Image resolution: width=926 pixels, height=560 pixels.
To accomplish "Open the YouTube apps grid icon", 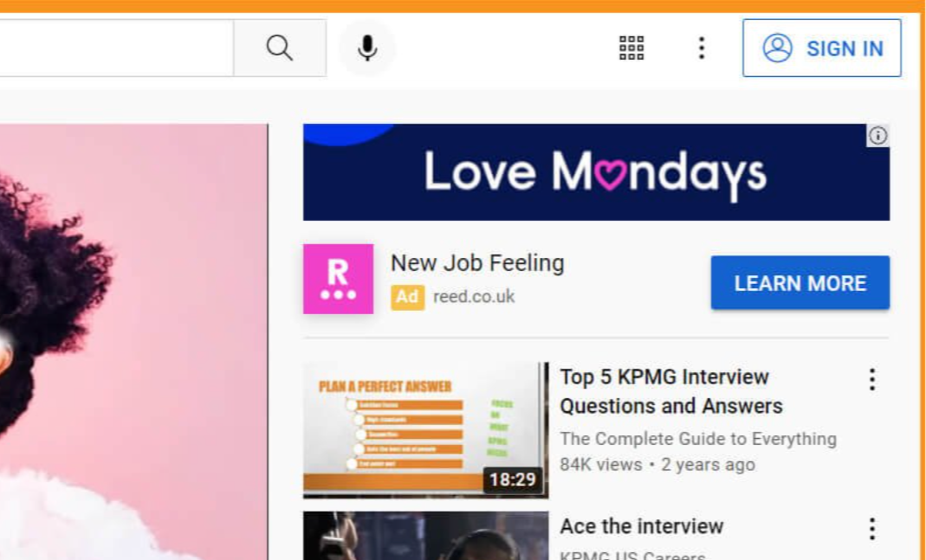I will (x=631, y=48).
